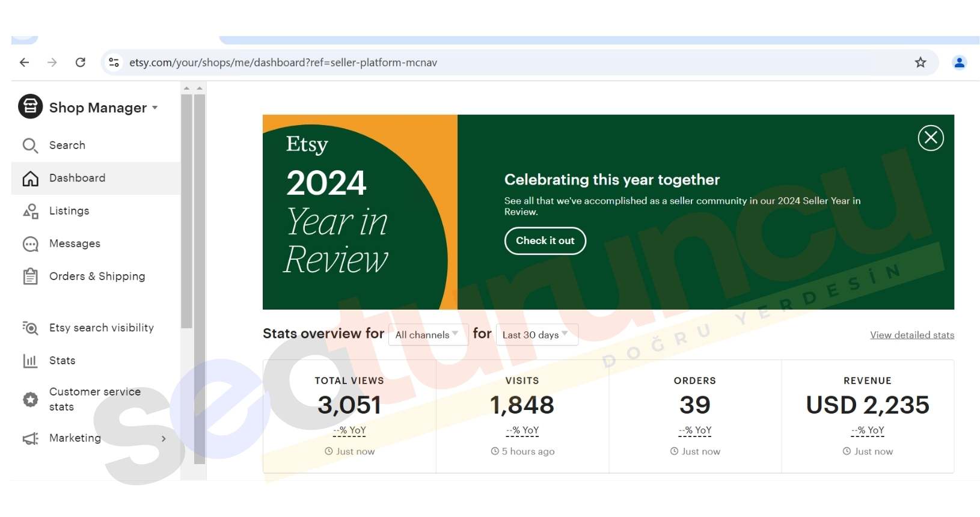Click the browser back arrow
980x517 pixels.
(25, 63)
